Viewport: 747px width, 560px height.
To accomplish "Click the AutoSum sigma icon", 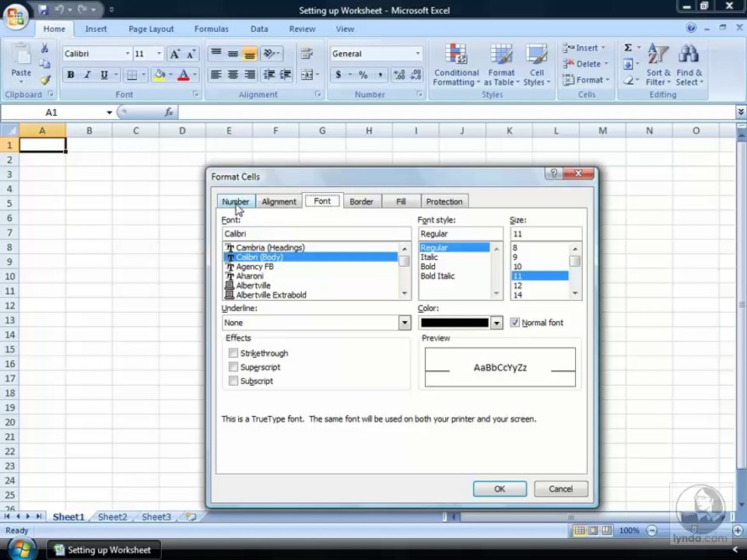I will (x=629, y=47).
